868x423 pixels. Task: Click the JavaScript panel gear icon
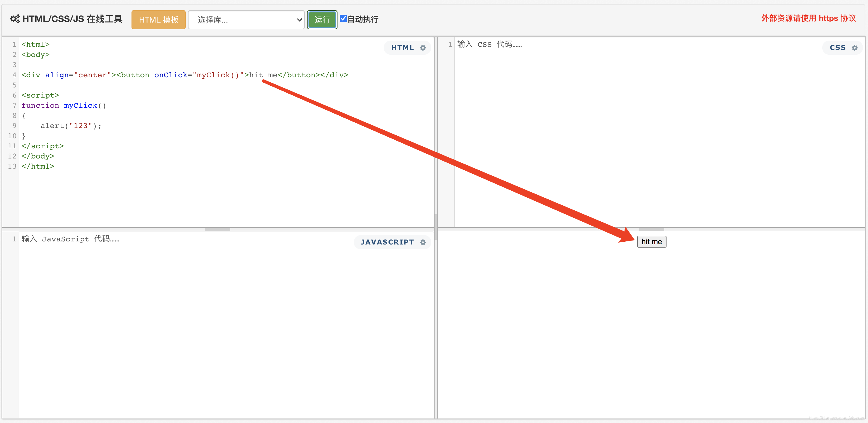[x=423, y=243]
